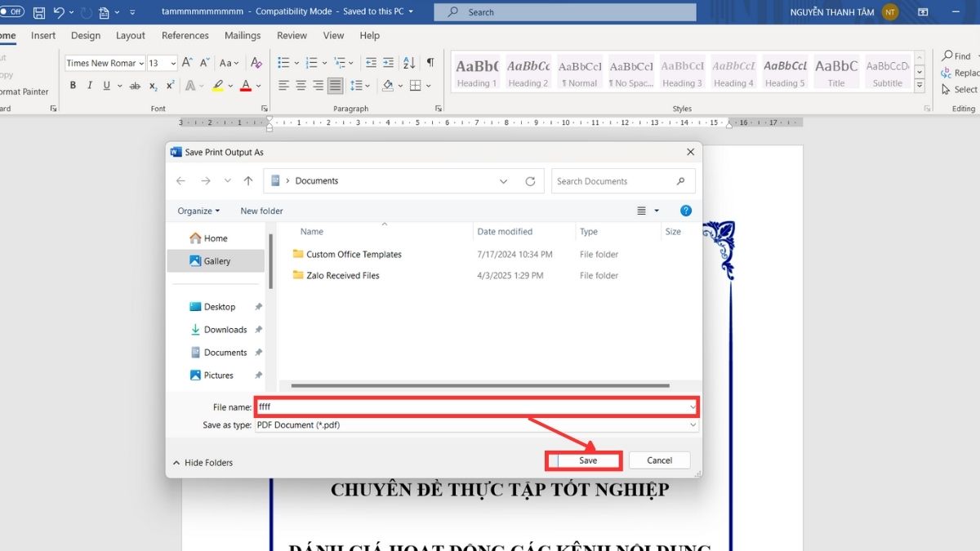Sort paragraph icon
Image resolution: width=980 pixels, height=551 pixels.
[x=409, y=63]
